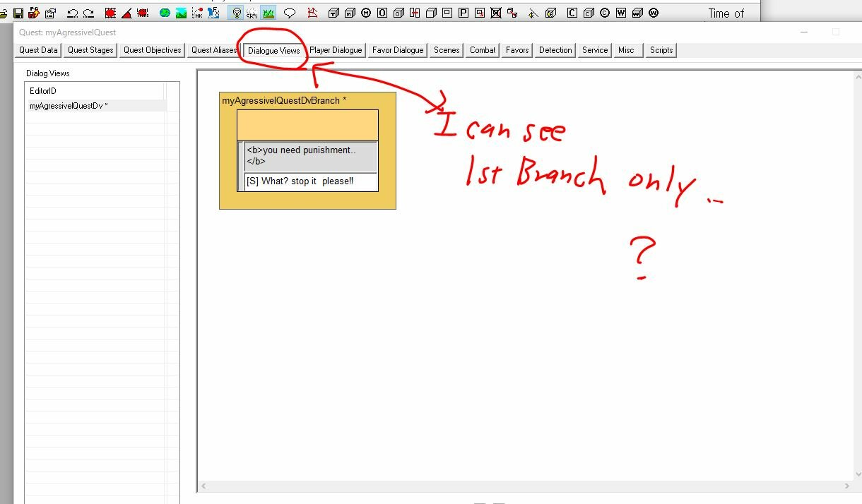
Task: Go to the Quest Objectives tab
Action: (152, 50)
